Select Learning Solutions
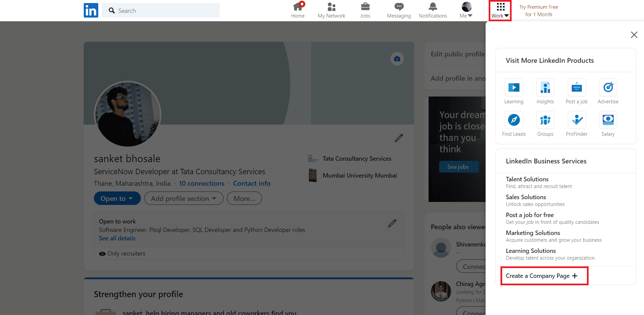This screenshot has width=644, height=315. 531,251
